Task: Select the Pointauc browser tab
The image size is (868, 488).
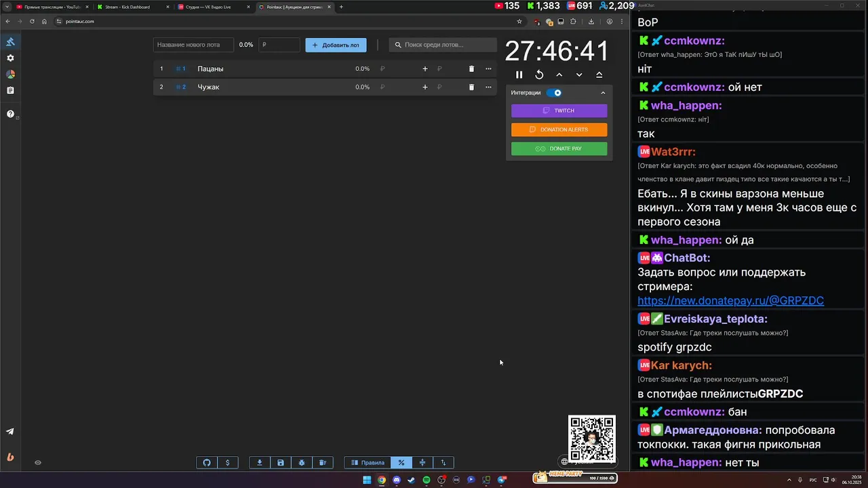Action: click(294, 7)
